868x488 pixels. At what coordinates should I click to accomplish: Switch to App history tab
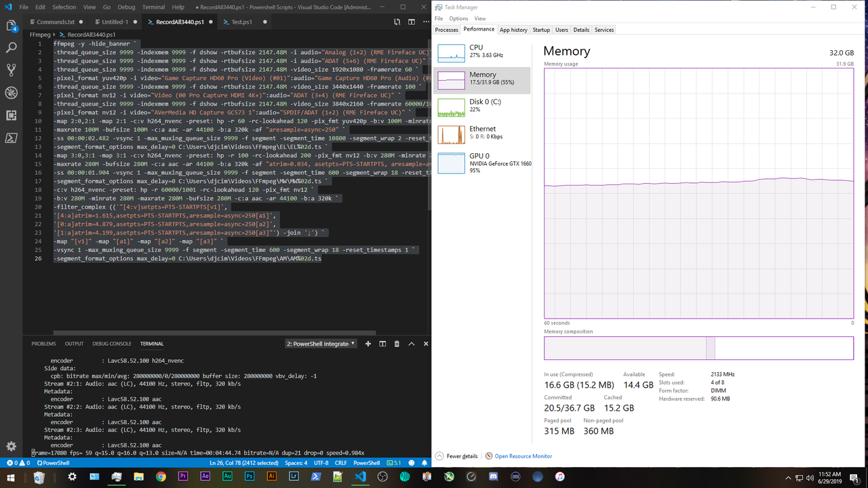(513, 30)
